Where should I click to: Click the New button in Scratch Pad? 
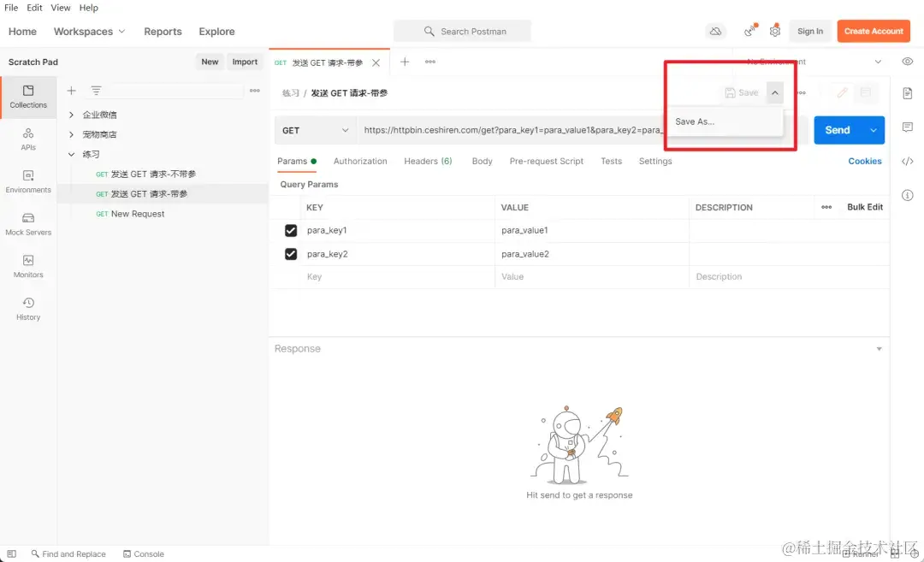(210, 62)
